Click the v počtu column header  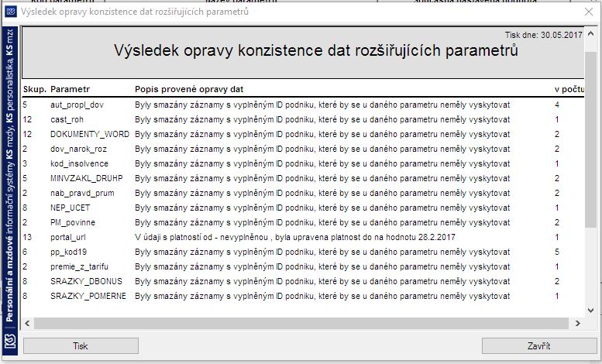tap(569, 89)
